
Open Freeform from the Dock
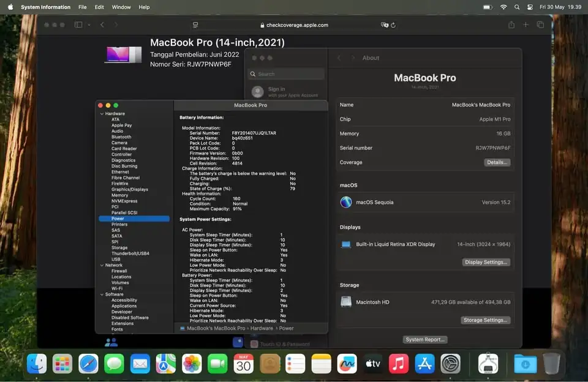click(347, 364)
